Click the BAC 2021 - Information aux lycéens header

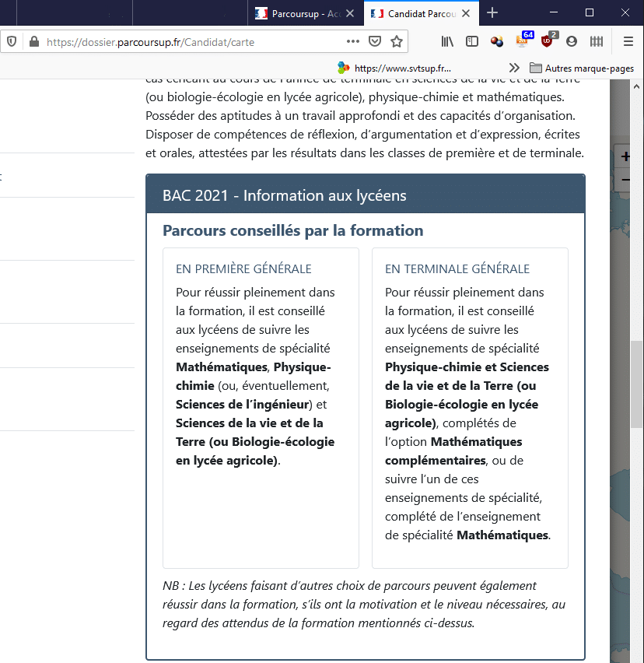click(x=366, y=195)
